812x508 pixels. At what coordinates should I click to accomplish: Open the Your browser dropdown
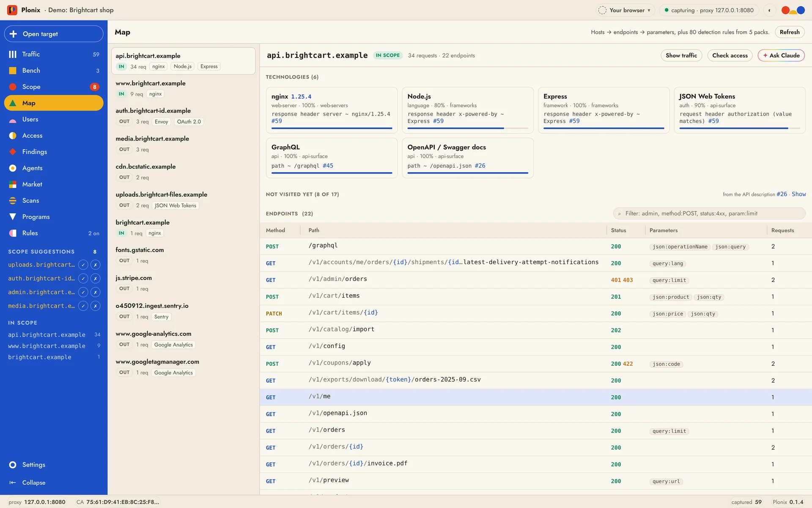pyautogui.click(x=625, y=10)
